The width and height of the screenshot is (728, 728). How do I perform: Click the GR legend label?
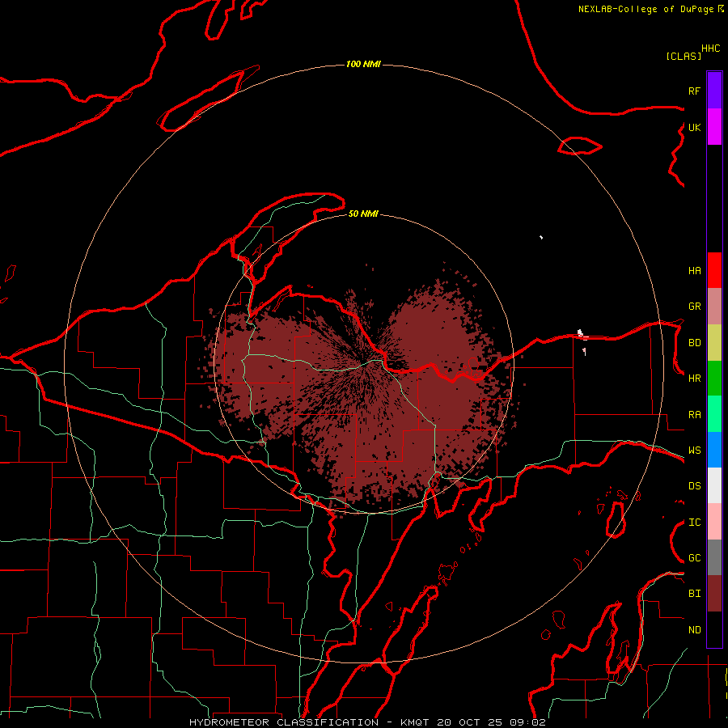694,307
